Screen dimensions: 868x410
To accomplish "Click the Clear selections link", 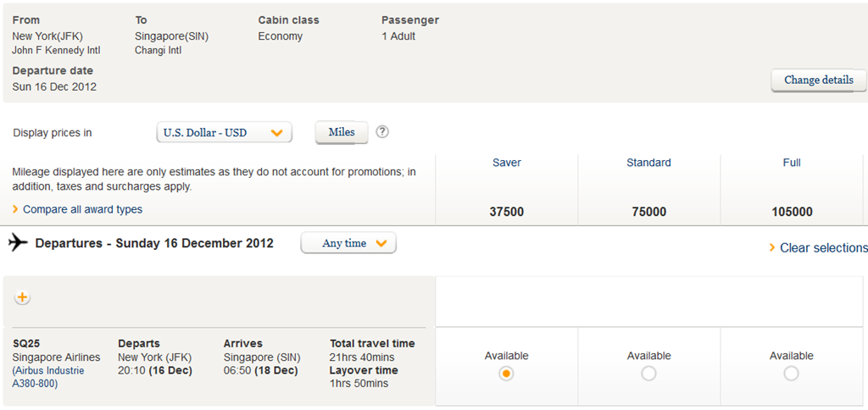I will (x=823, y=248).
